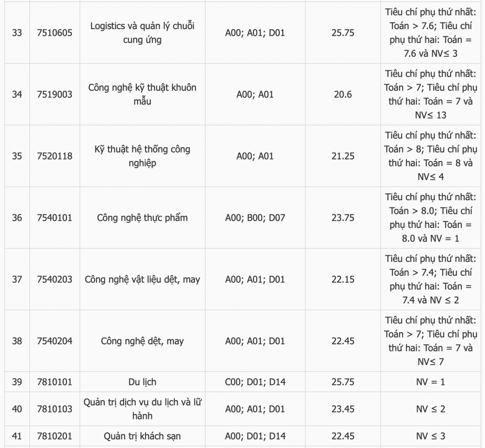Select the Logistics và quản lý chuỗi cung ứng cell

(142, 33)
